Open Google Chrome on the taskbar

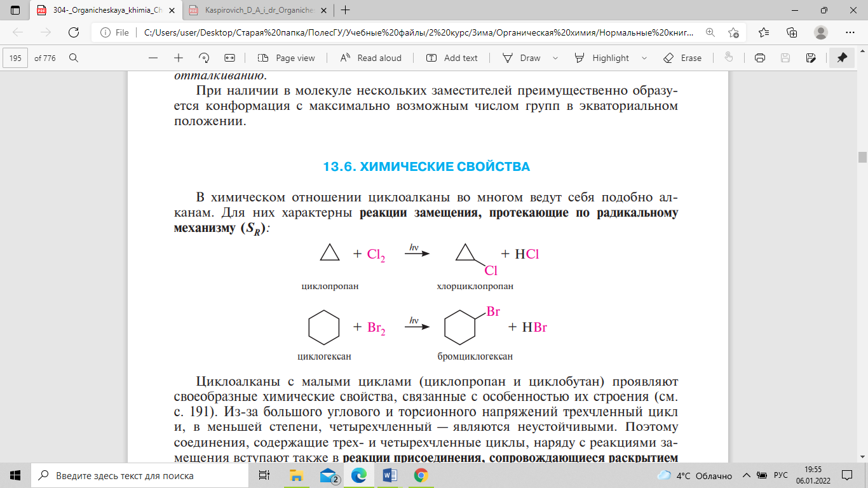[x=421, y=475]
